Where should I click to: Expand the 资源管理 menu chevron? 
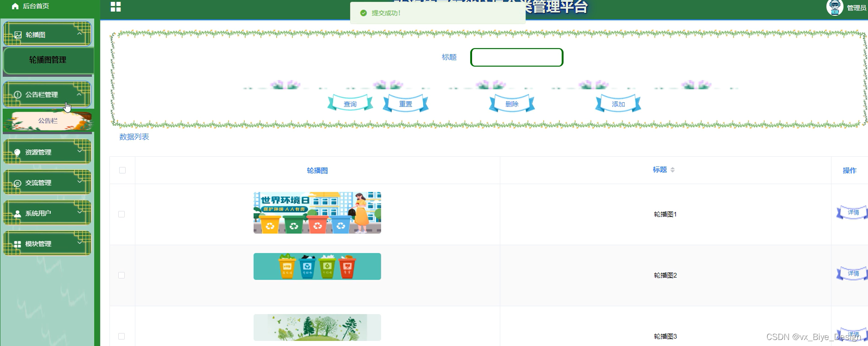coord(79,151)
